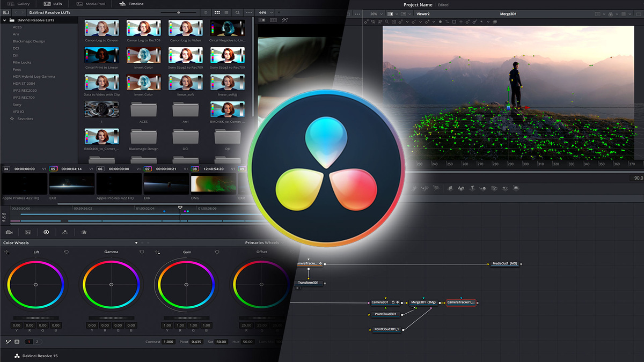Screen dimensions: 644x362
Task: Select the Film Looks LUT folder
Action: (22, 62)
